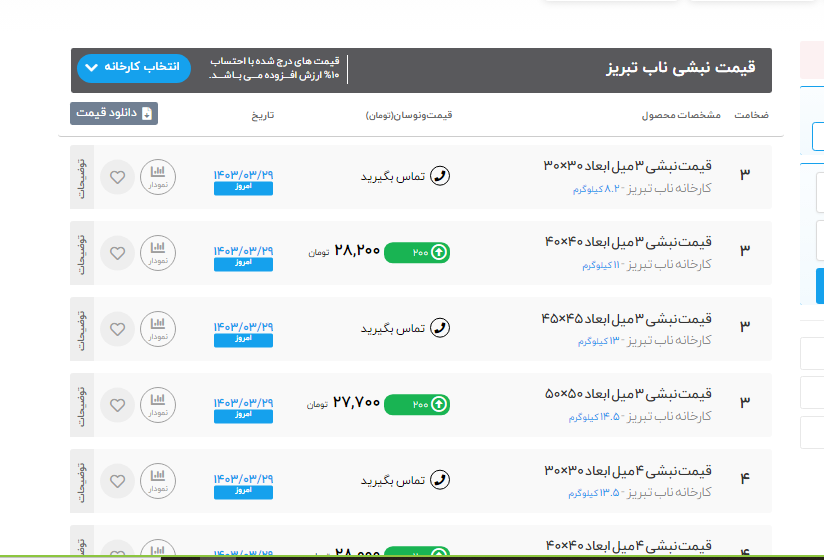Favorite the 30×30 3mm angle with heart
Image resolution: width=824 pixels, height=560 pixels.
tap(117, 177)
